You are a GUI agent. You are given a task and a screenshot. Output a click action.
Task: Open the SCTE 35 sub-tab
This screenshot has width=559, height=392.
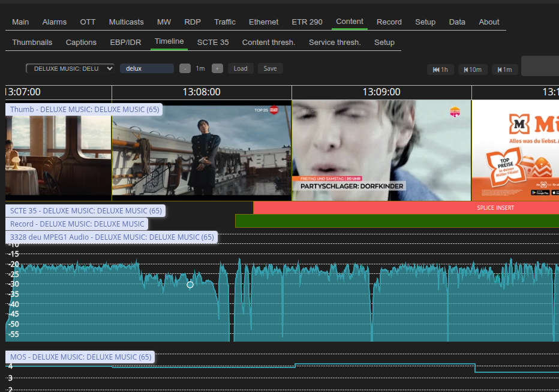[213, 43]
